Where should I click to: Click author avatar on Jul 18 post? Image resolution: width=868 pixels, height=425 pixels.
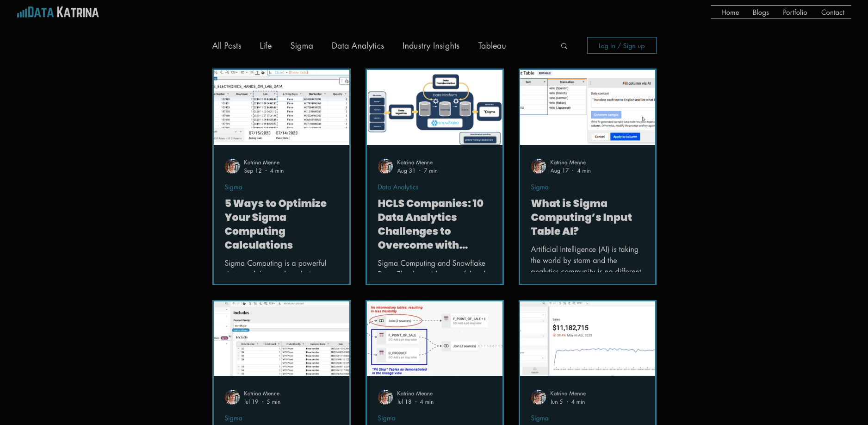coord(385,397)
